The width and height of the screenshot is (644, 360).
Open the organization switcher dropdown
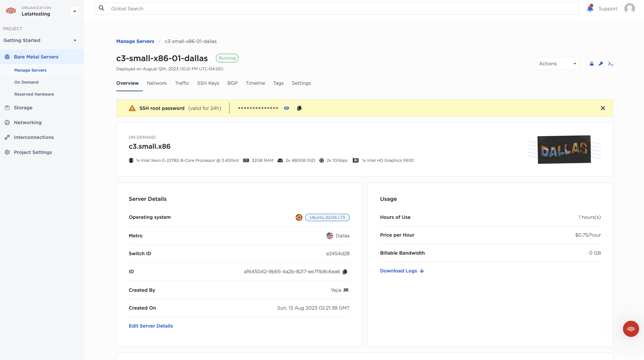74,11
